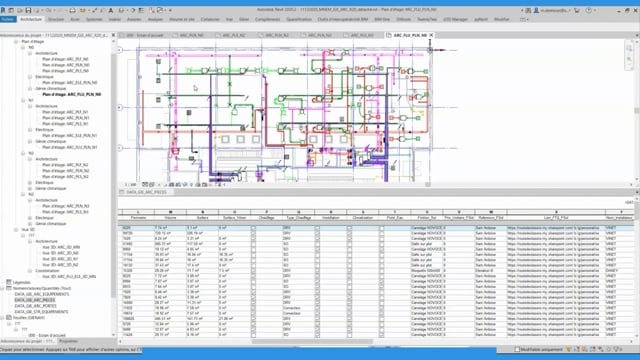Switch to the Systèmes ribbon tab
This screenshot has width=640, height=360.
(x=94, y=19)
